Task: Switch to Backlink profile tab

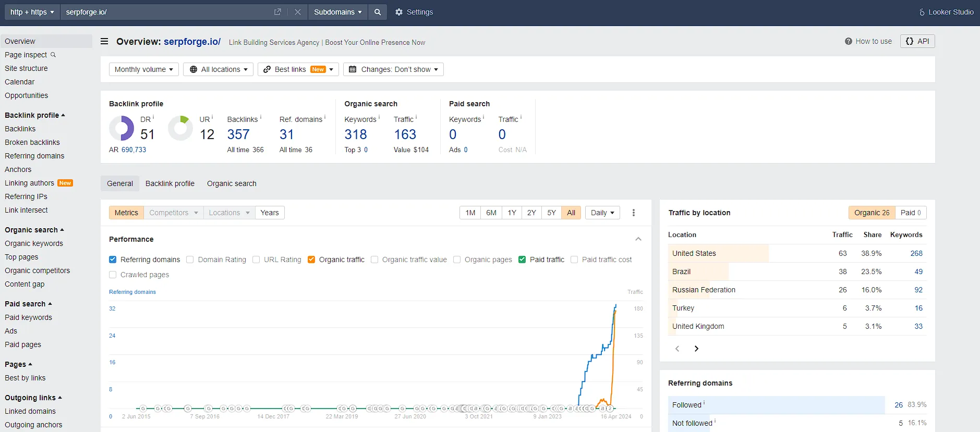Action: [170, 183]
